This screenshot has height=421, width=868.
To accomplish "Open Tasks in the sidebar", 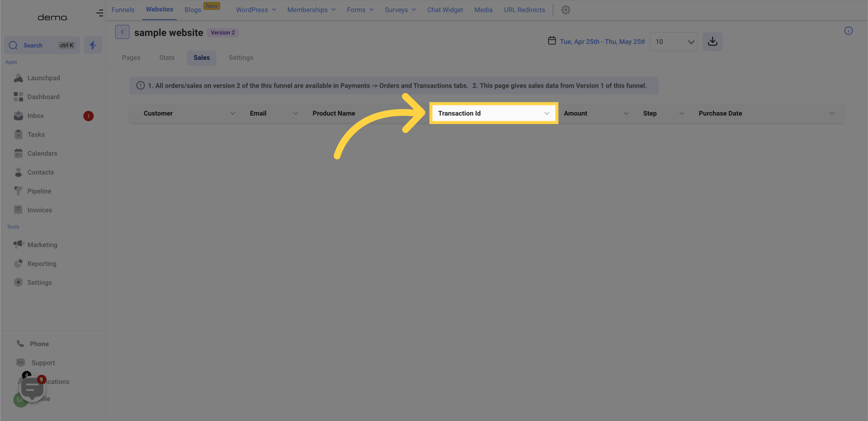I will 36,135.
